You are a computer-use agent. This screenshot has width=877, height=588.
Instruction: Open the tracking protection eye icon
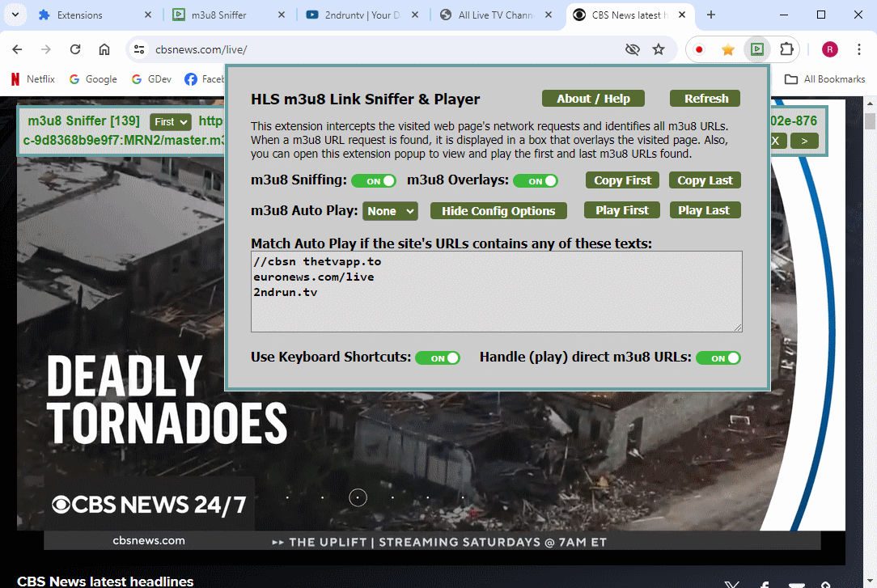(632, 49)
